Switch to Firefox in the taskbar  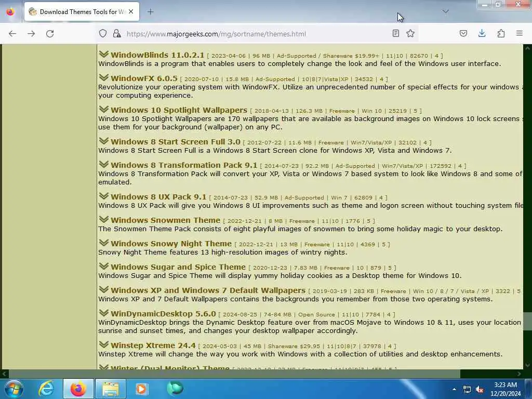coord(78,389)
